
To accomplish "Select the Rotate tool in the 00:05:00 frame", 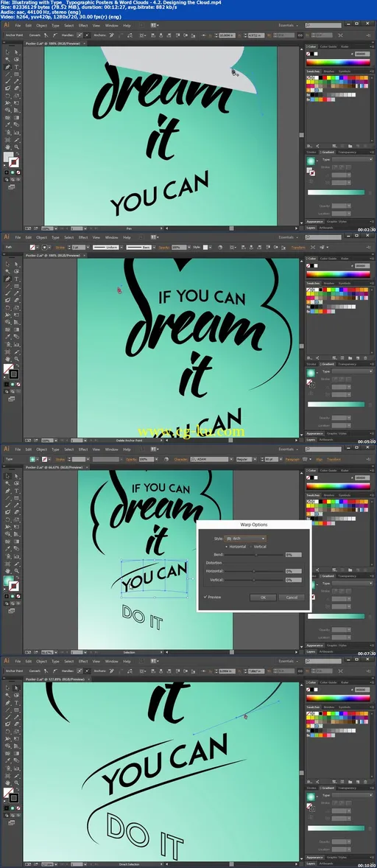I will click(x=7, y=307).
